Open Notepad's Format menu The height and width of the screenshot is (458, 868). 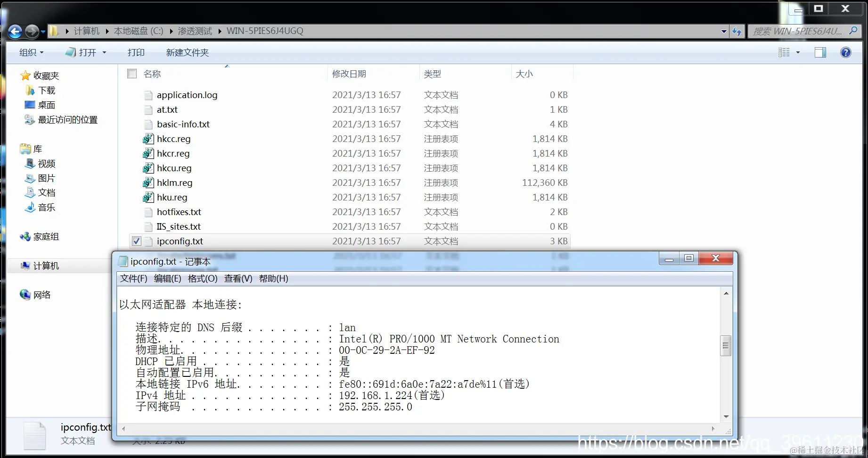point(203,278)
